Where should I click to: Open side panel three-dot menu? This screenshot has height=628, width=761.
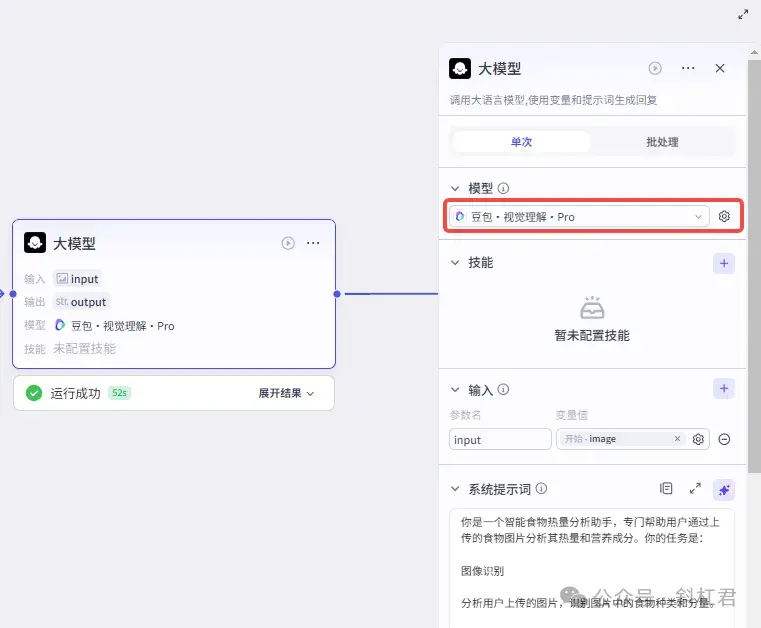pyautogui.click(x=688, y=68)
